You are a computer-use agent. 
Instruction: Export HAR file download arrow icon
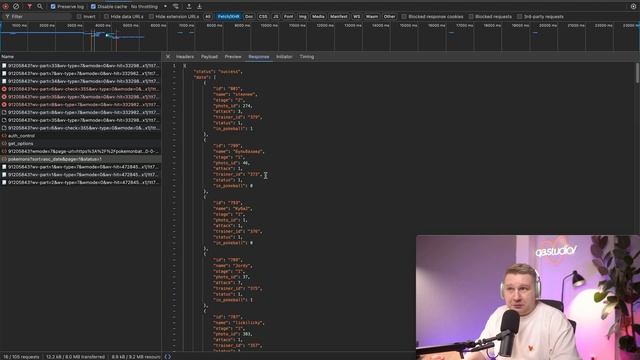[x=200, y=7]
